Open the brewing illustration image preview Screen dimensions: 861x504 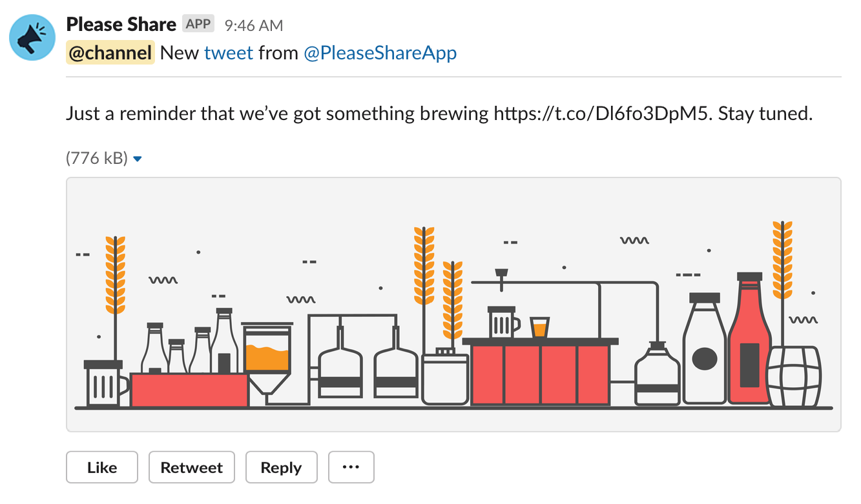(x=453, y=304)
